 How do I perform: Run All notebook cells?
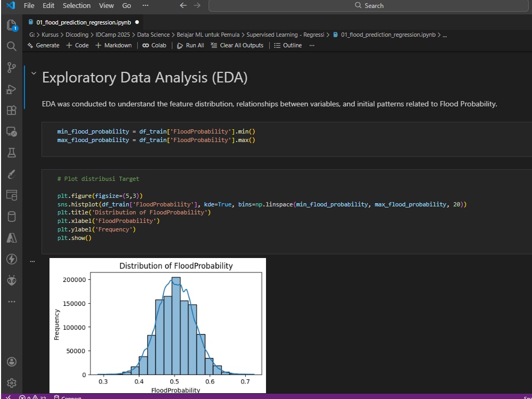coord(190,45)
